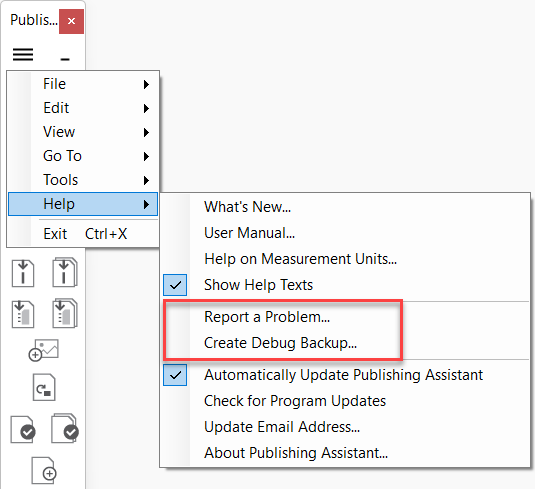The height and width of the screenshot is (489, 535).
Task: Open the hamburger menu icon
Action: (x=23, y=55)
